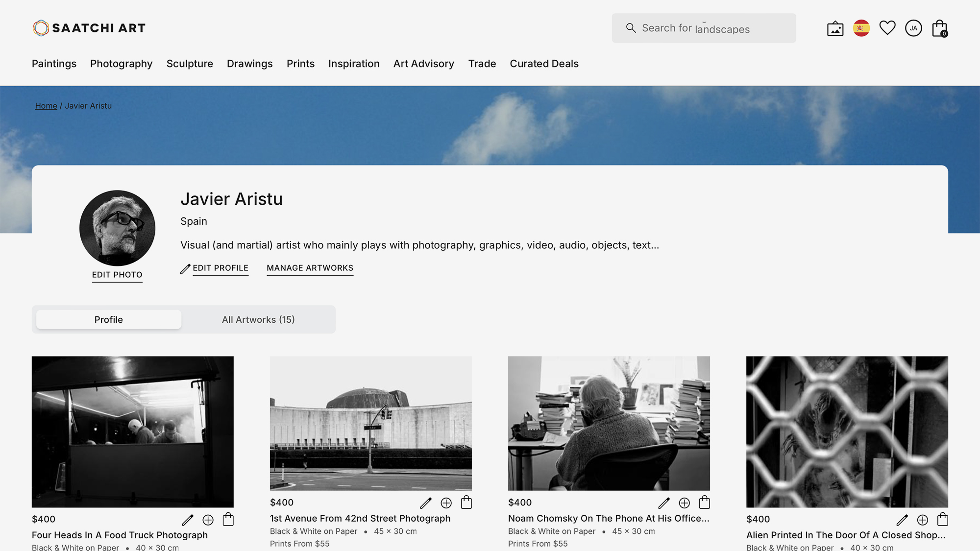Click the favorites heart icon
Image resolution: width=980 pixels, height=551 pixels.
point(887,28)
